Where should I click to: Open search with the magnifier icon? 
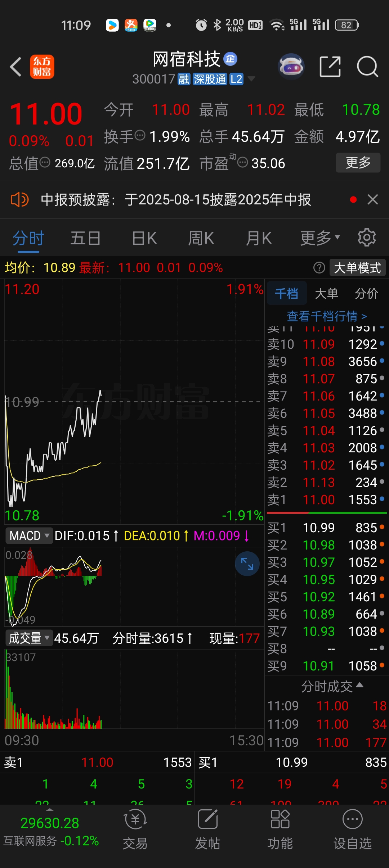coord(367,67)
